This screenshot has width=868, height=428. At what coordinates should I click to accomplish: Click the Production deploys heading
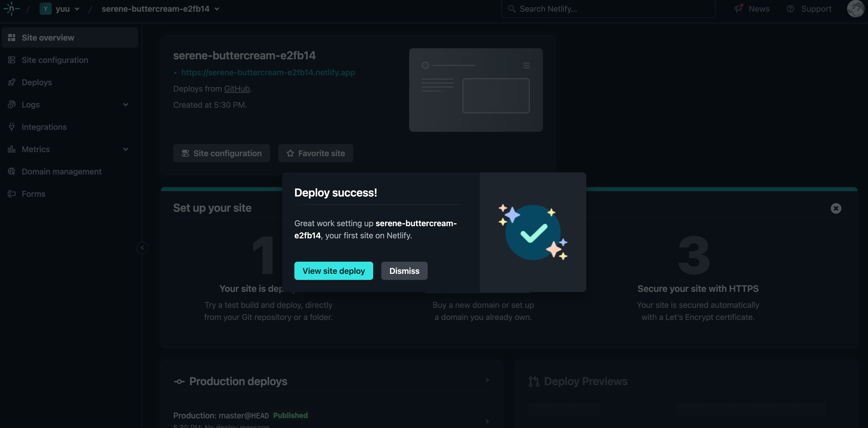click(238, 381)
